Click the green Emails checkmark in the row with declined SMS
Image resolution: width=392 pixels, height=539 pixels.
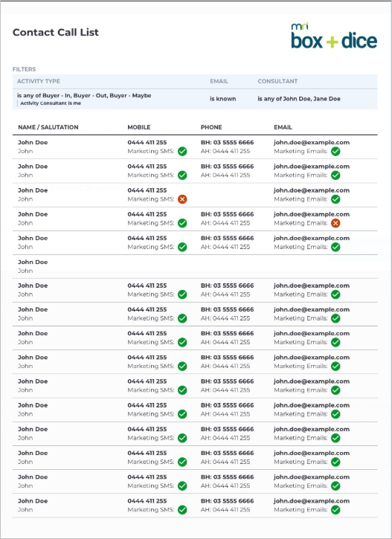(335, 199)
